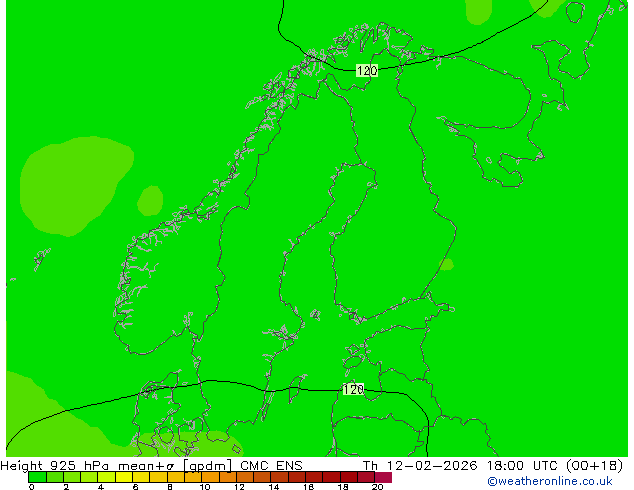
Task: Pick the green swatch right of tick 2
Action: click(x=72, y=477)
